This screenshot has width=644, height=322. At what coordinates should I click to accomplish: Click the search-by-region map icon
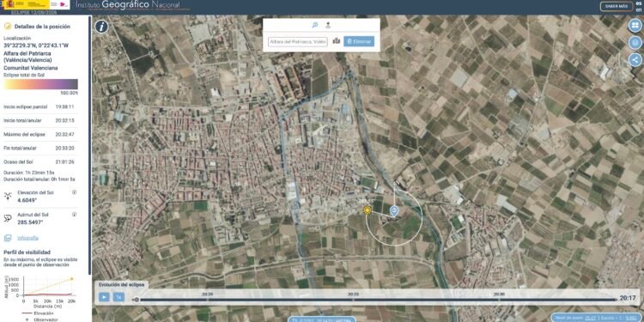tap(337, 41)
